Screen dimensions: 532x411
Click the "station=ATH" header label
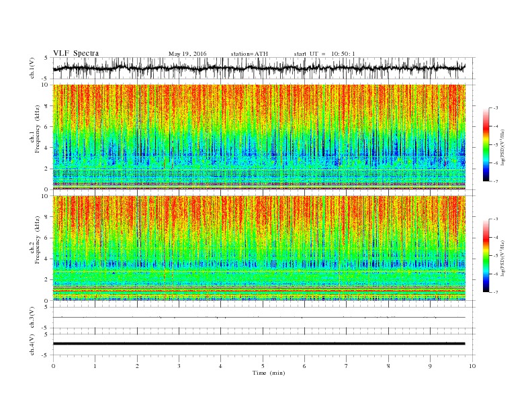coord(249,54)
